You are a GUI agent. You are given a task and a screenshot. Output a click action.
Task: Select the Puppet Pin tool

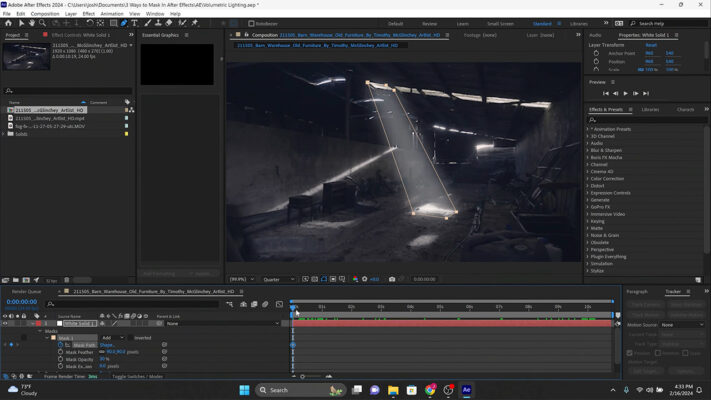[195, 23]
